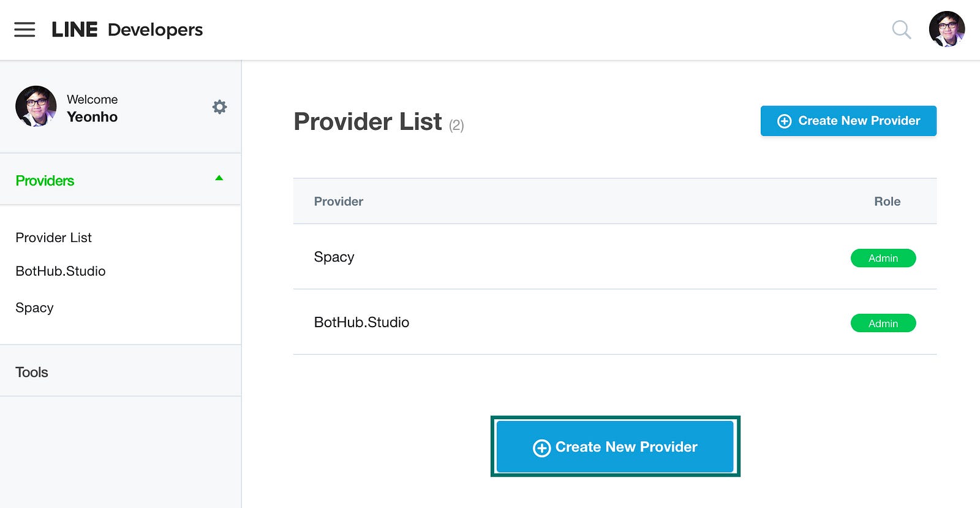
Task: Click Admin badge for BotHub.Studio
Action: [883, 323]
